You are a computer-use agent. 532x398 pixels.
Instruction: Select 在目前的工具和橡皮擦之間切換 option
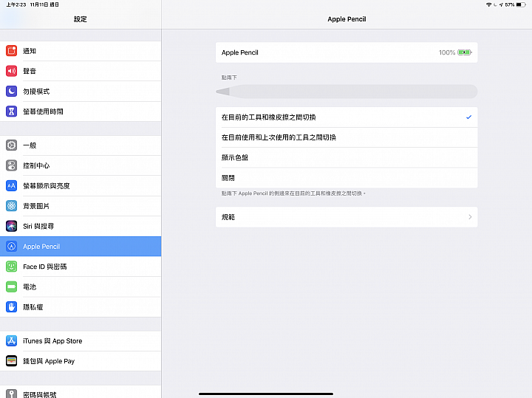coord(347,117)
